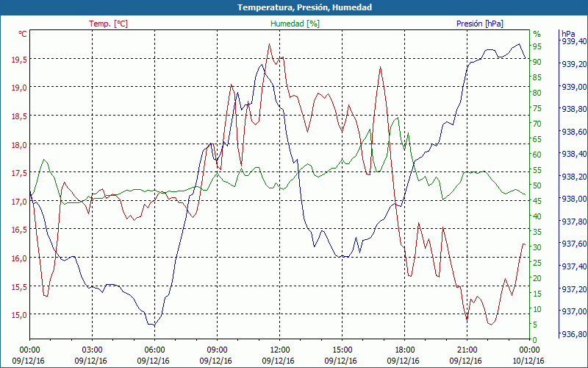Click the '40' humidity axis value
This screenshot has width=588, height=368.
537,216
